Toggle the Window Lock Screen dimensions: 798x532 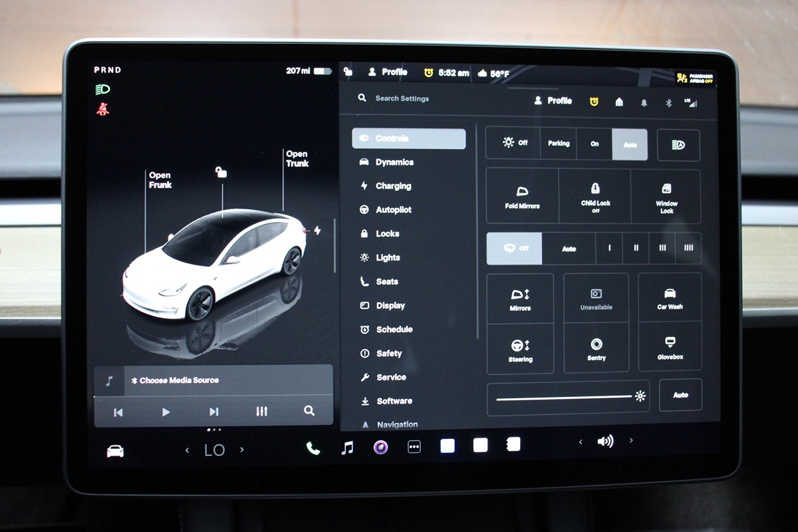(x=666, y=197)
